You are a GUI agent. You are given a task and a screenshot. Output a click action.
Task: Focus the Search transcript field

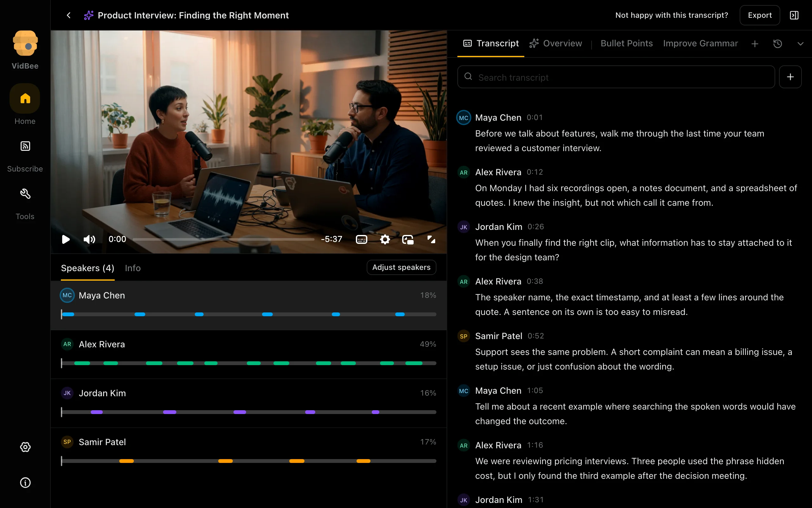click(x=616, y=77)
